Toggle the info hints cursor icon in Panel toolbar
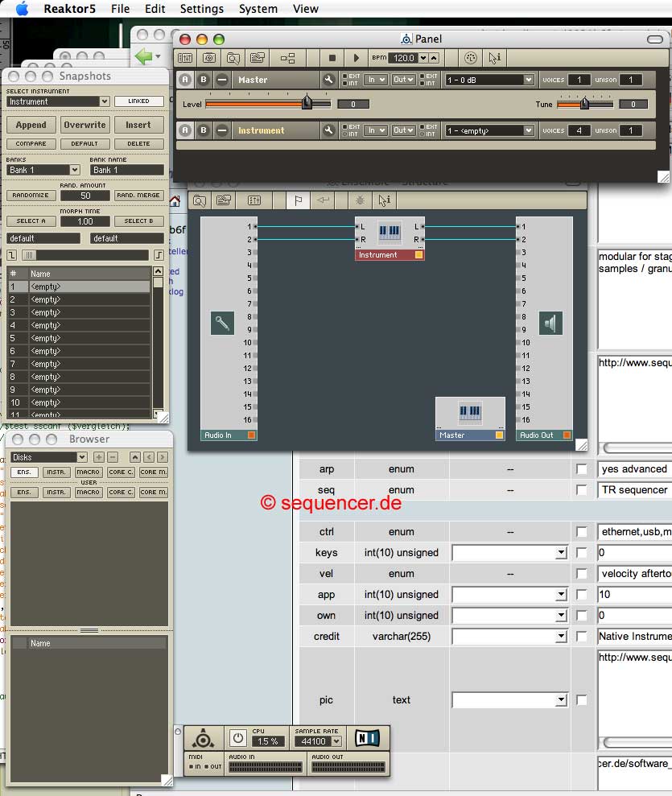Image resolution: width=672 pixels, height=796 pixels. tap(494, 58)
